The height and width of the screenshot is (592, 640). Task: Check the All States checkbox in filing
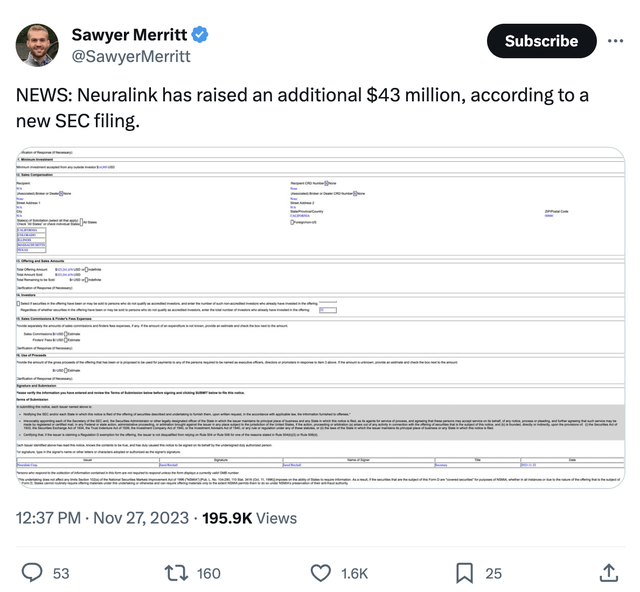coord(82,222)
